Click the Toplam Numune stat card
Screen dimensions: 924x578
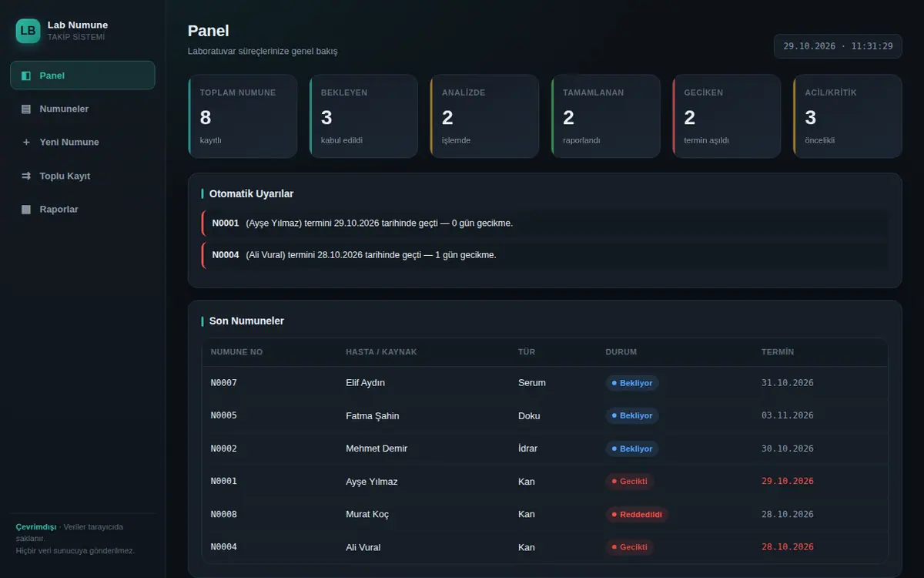[x=243, y=116]
